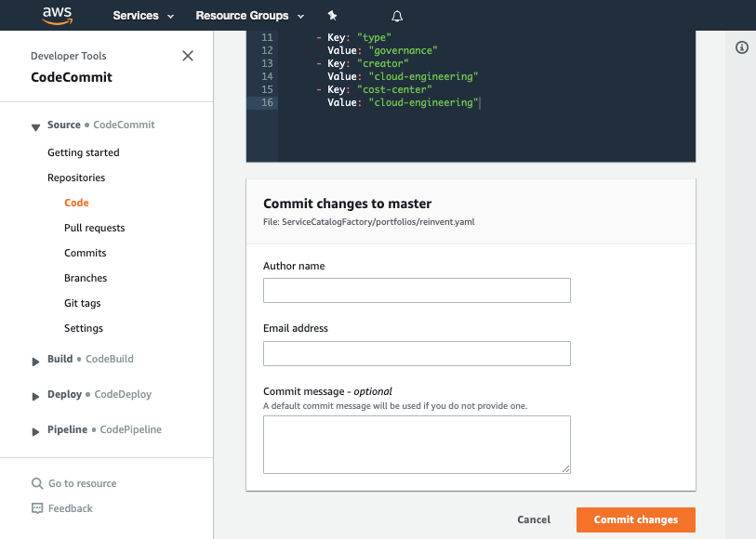
Task: Open Commits page
Action: [x=86, y=253]
